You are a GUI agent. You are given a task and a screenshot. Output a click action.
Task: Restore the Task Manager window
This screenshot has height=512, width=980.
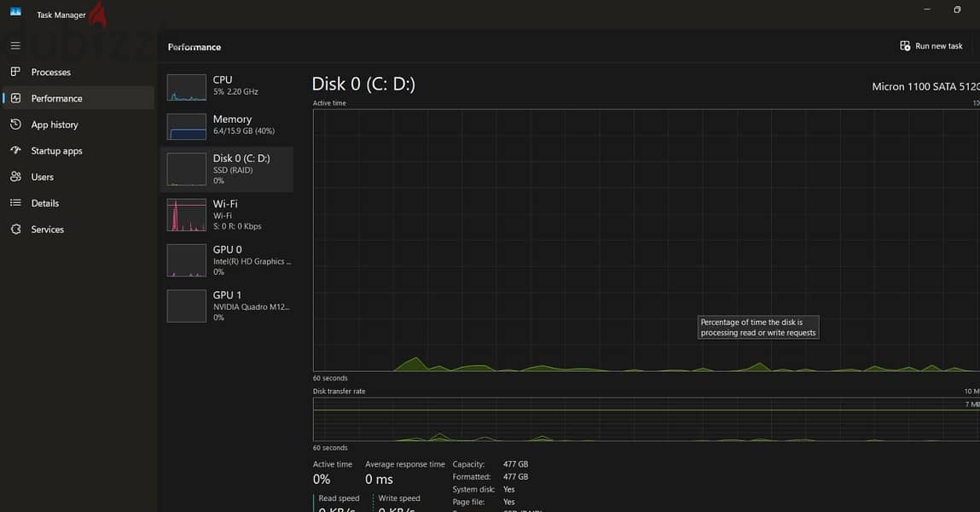coord(957,9)
